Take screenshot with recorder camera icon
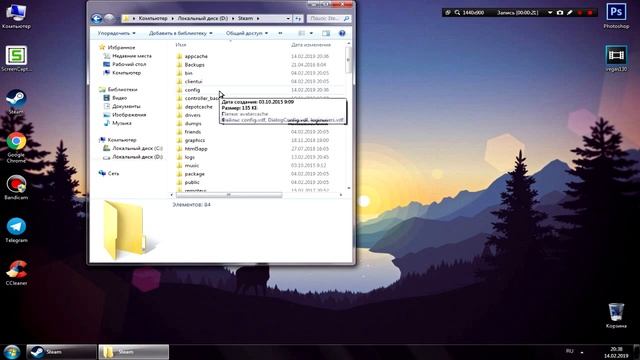This screenshot has height=360, width=640. 560,13
